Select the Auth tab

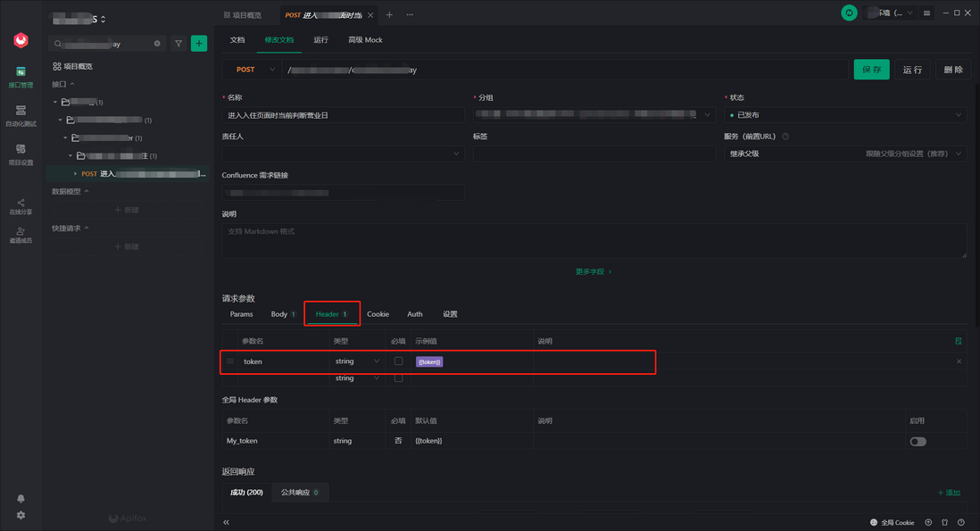(414, 314)
